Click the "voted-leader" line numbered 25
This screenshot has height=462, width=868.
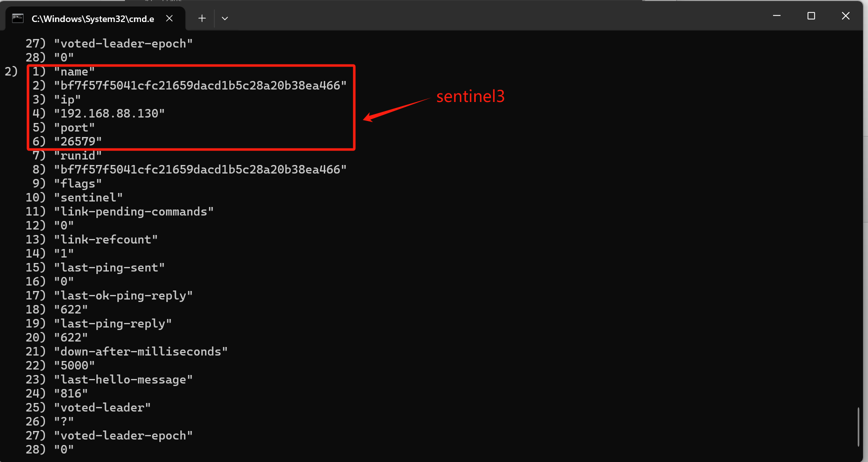coord(102,408)
